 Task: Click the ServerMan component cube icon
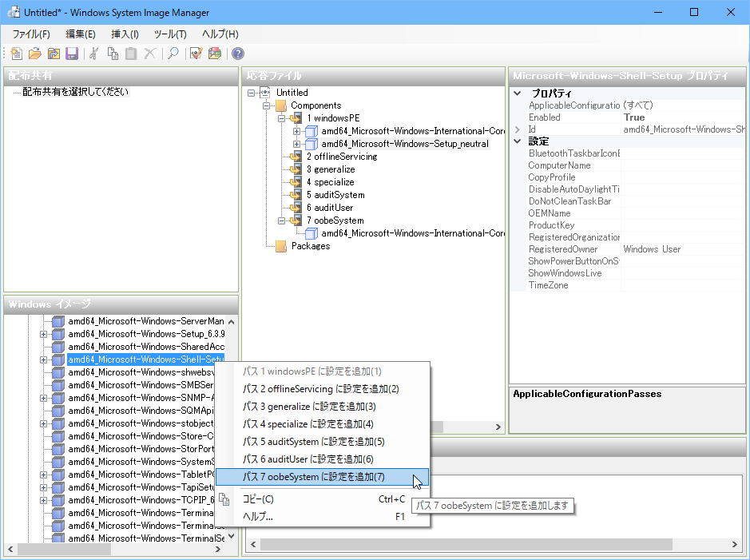[x=58, y=321]
